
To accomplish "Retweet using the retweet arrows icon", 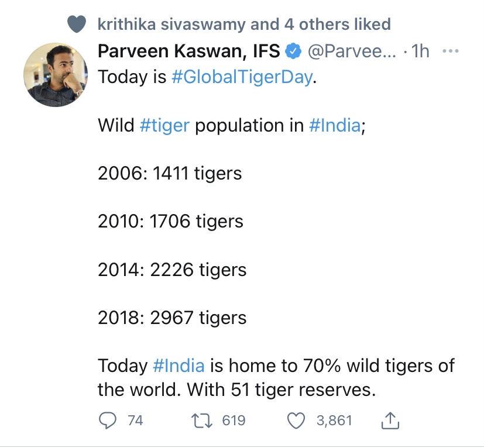I will 202,421.
